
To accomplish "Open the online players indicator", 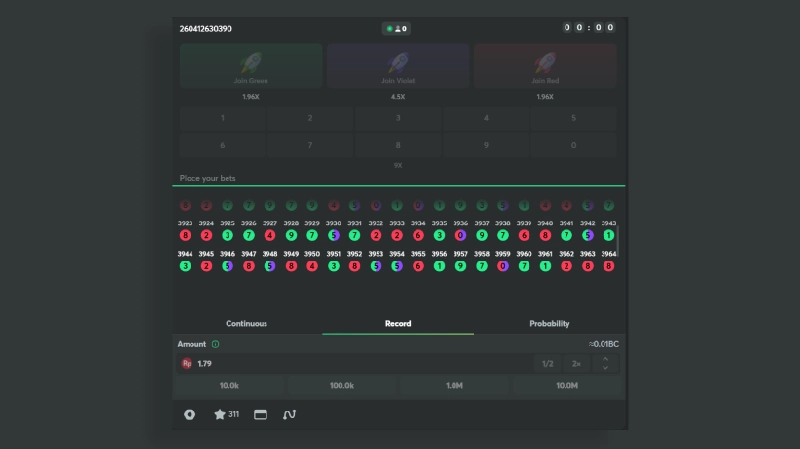I will coord(396,29).
